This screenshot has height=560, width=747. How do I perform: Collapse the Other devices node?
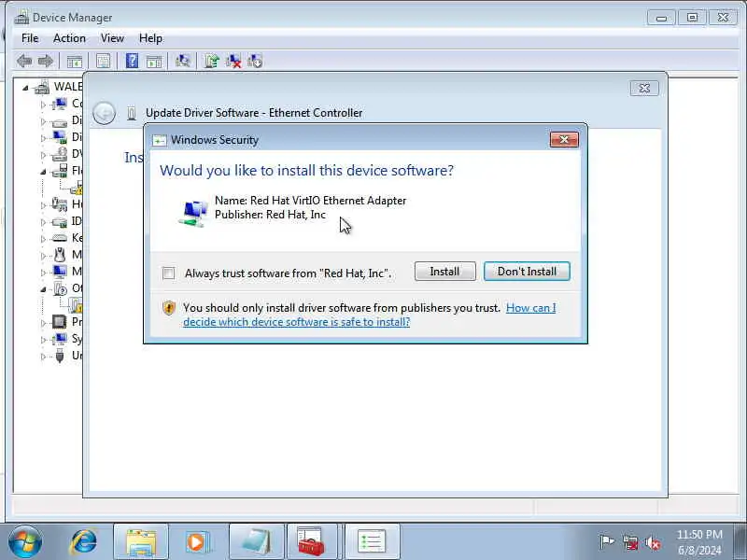(43, 289)
